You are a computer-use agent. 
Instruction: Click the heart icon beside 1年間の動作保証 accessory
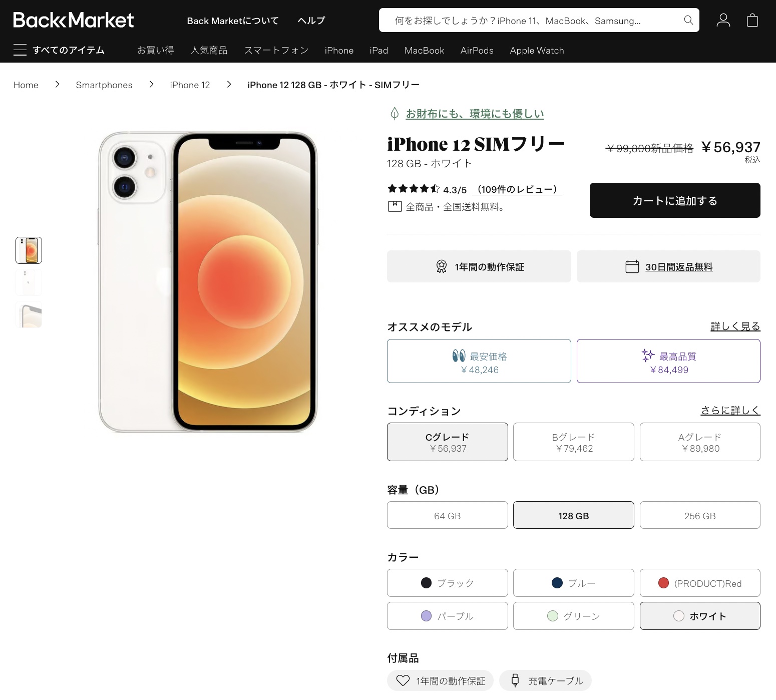coord(403,680)
